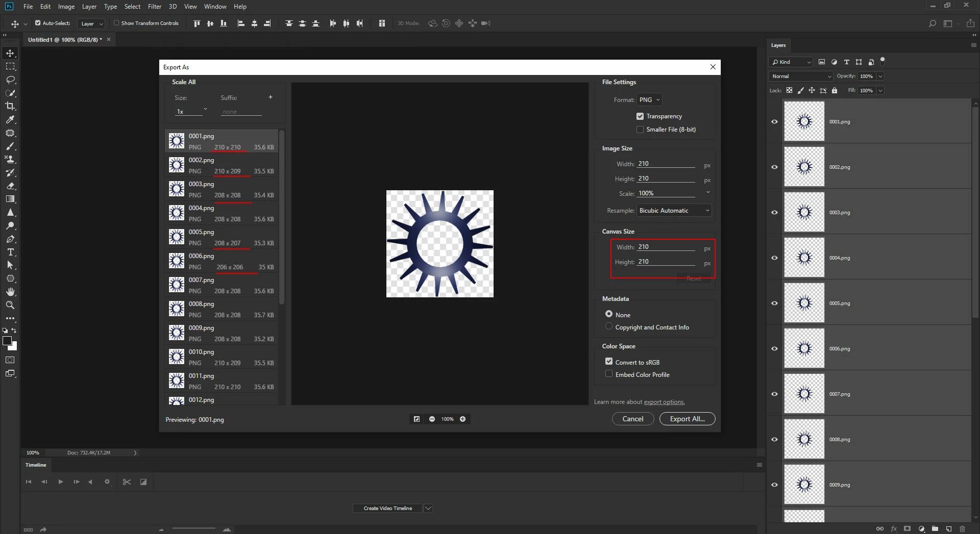The image size is (980, 534).
Task: Click the fit-to-view icon beside zoom controls
Action: 416,419
